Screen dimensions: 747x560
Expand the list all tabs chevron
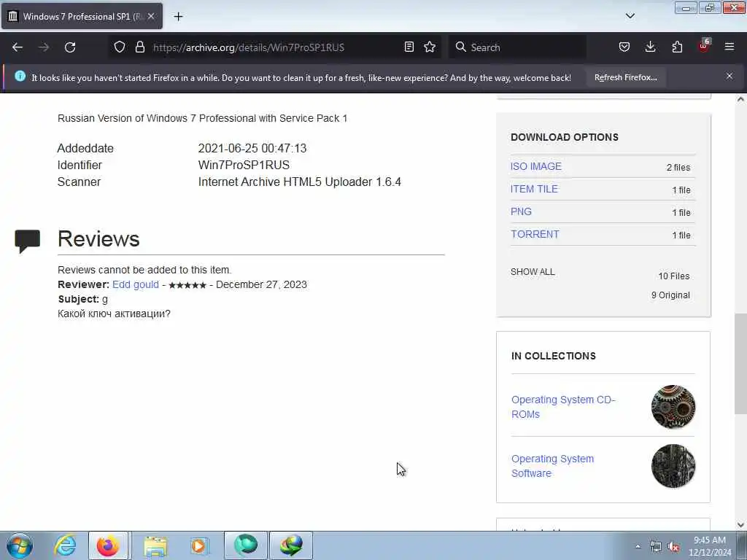(x=630, y=16)
